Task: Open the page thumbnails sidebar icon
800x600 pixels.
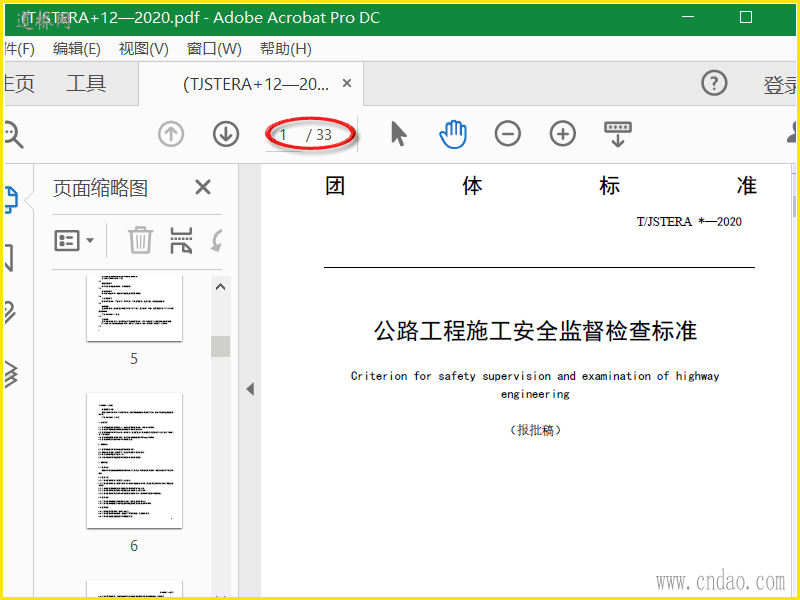Action: (x=11, y=199)
